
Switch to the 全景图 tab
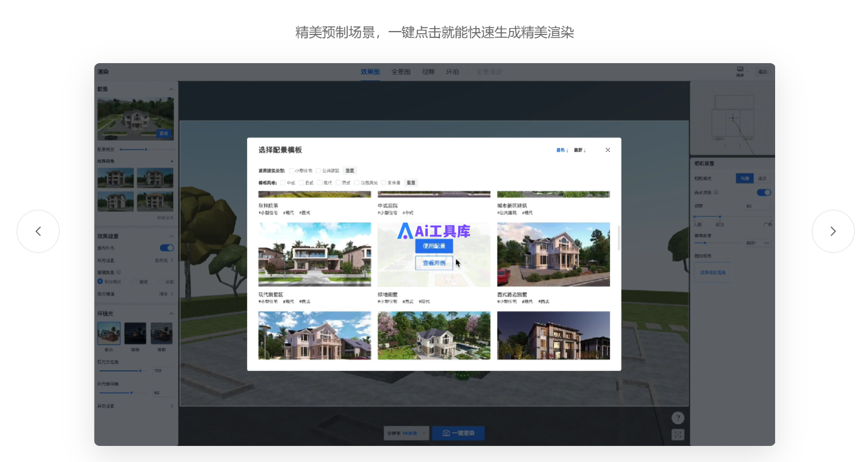point(401,72)
